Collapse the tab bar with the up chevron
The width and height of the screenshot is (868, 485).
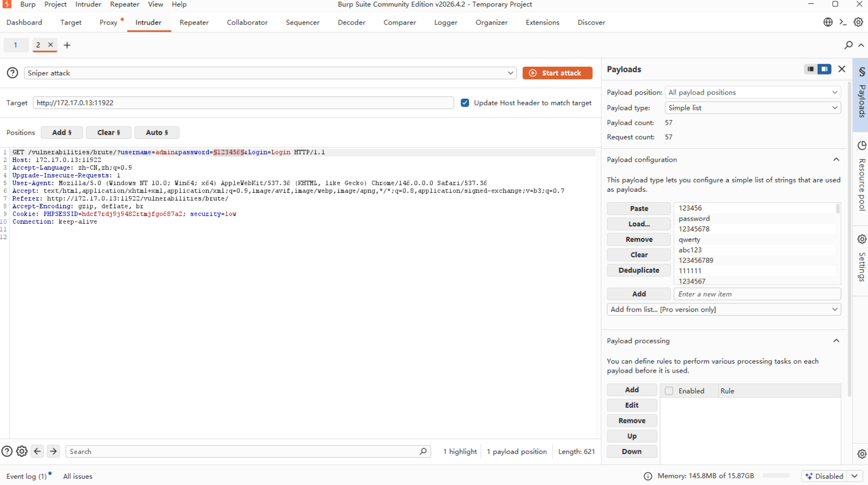[x=861, y=45]
